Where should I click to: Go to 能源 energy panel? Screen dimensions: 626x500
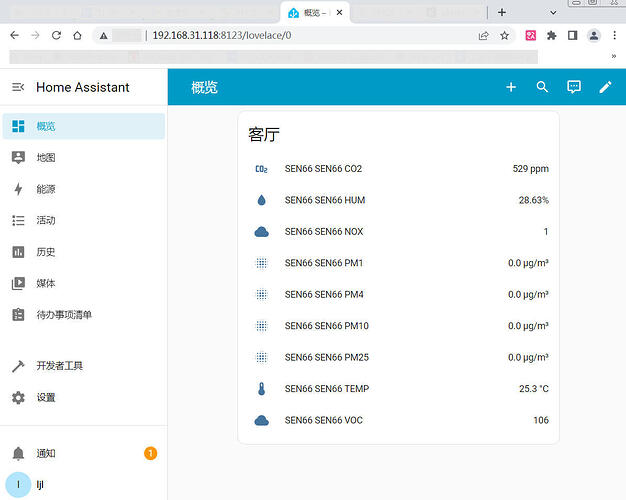pyautogui.click(x=46, y=189)
